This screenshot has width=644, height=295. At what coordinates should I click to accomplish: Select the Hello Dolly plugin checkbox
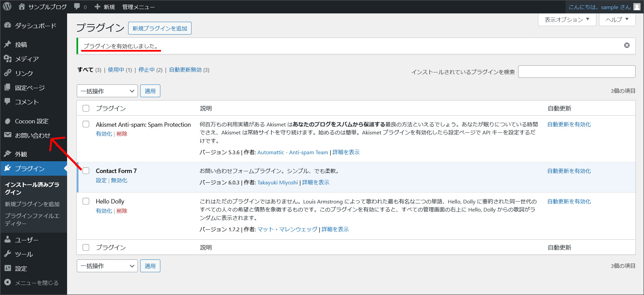(86, 201)
